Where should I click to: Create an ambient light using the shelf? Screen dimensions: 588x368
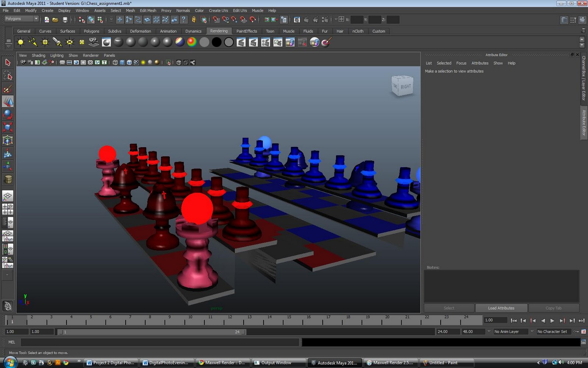(20, 42)
